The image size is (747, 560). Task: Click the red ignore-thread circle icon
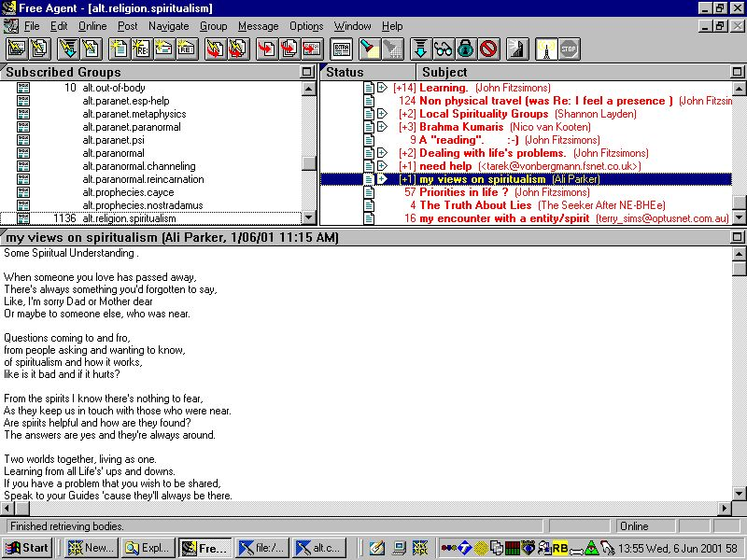[488, 49]
